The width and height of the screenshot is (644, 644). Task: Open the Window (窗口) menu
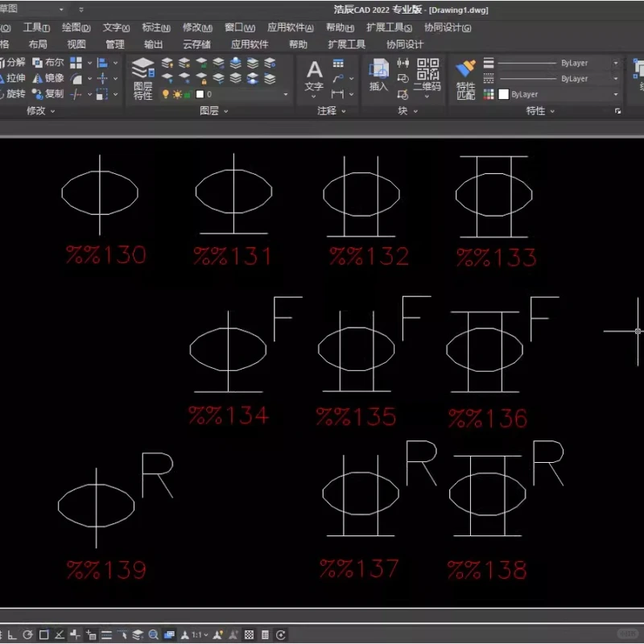(x=240, y=27)
